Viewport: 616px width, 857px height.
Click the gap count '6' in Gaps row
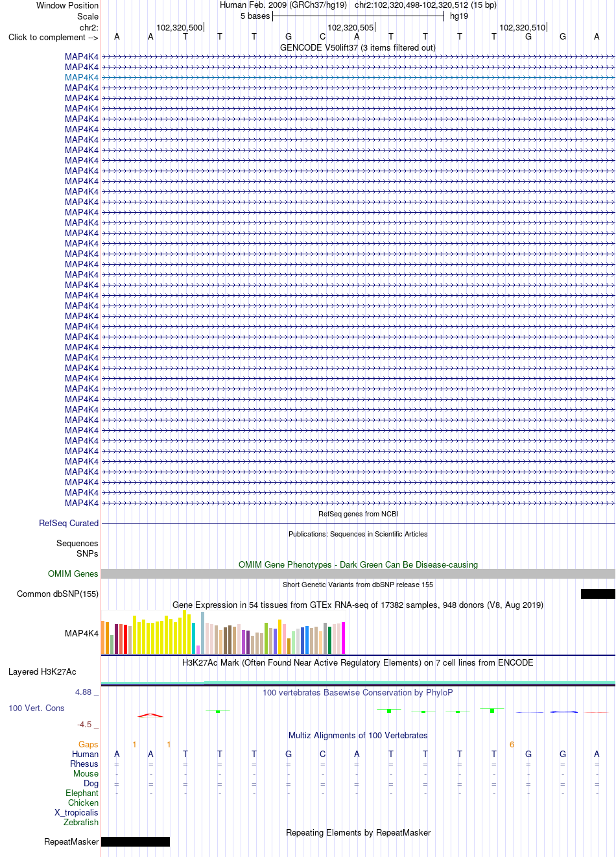[x=512, y=744]
